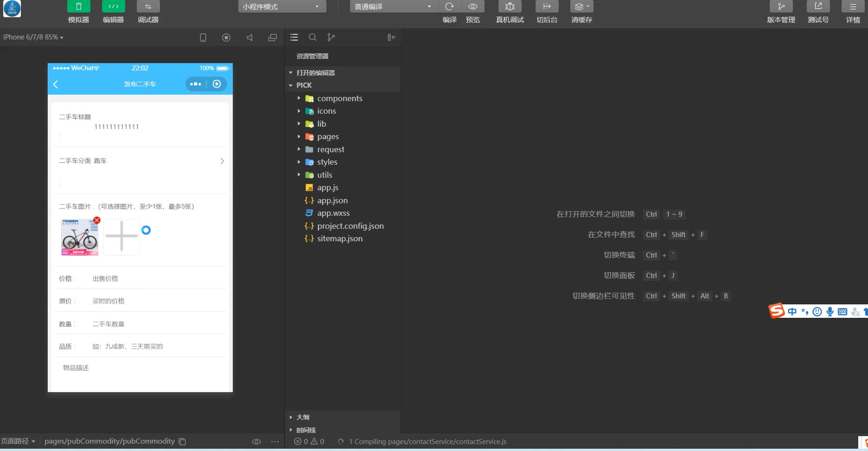Open the page path dropdown
This screenshot has width=868, height=451.
(18, 441)
